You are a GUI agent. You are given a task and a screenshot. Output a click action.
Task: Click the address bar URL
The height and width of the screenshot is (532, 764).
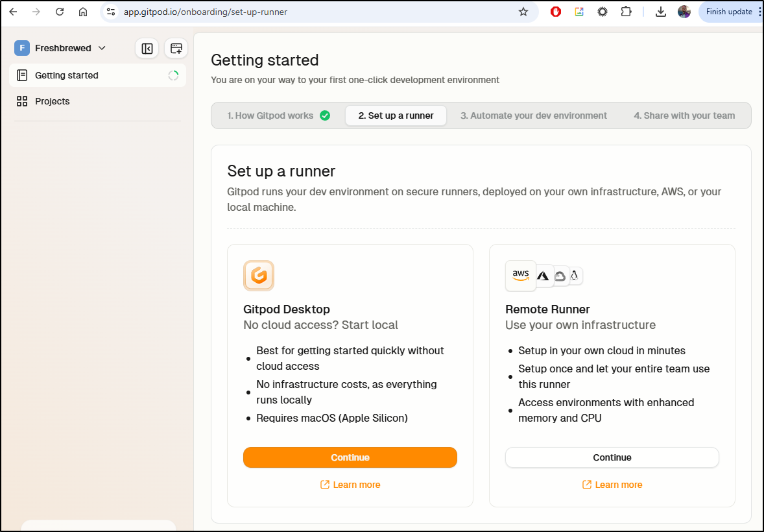[206, 12]
